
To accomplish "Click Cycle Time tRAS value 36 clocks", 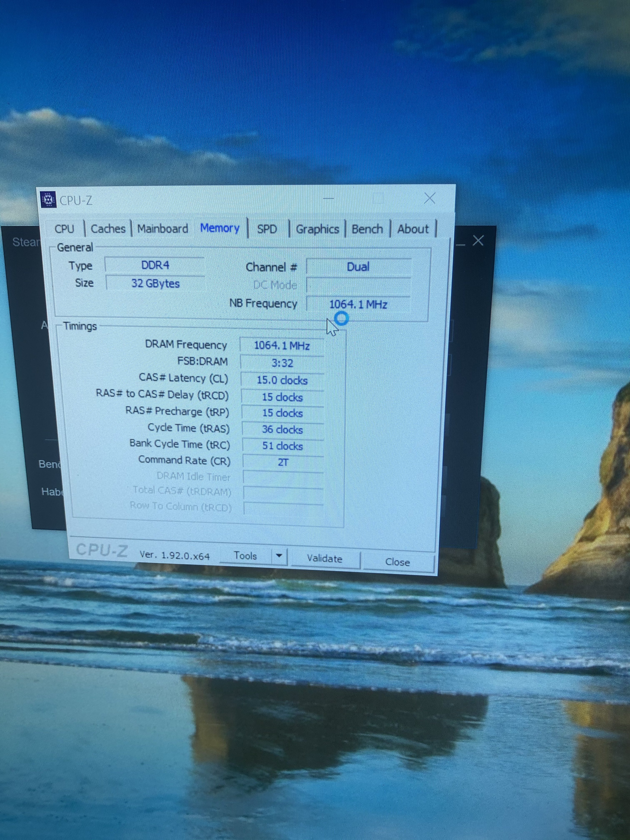I will coord(282,430).
